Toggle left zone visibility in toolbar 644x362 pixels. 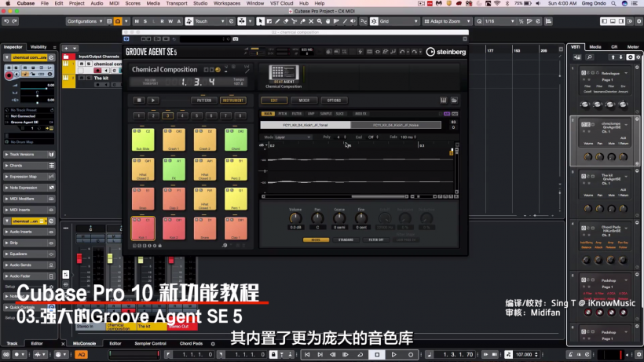[604, 21]
